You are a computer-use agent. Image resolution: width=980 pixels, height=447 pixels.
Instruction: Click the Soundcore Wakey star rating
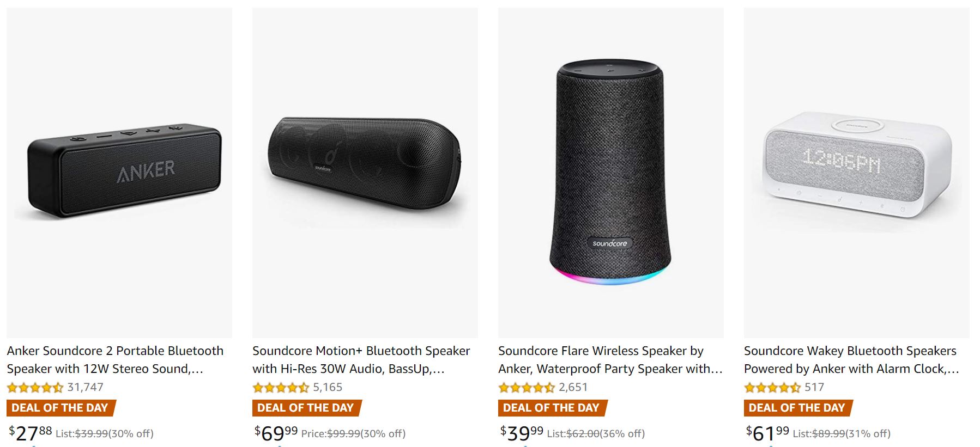tap(772, 388)
